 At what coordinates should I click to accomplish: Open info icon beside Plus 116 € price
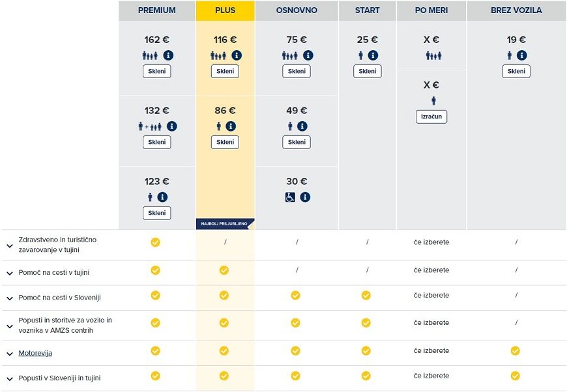pos(237,55)
